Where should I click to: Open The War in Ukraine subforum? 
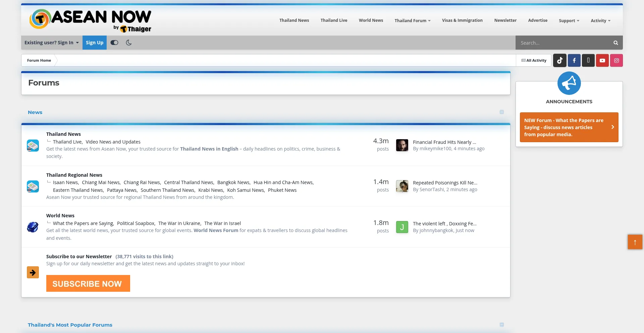179,223
